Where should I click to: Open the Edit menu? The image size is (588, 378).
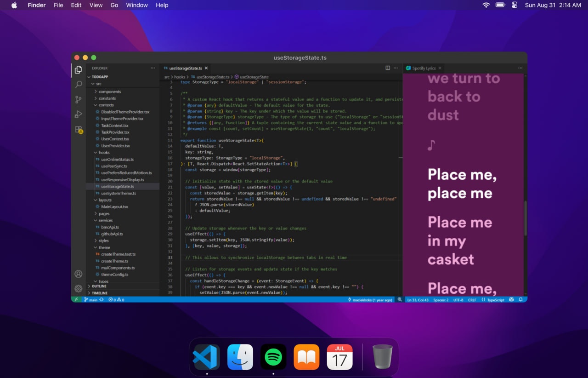pos(76,5)
